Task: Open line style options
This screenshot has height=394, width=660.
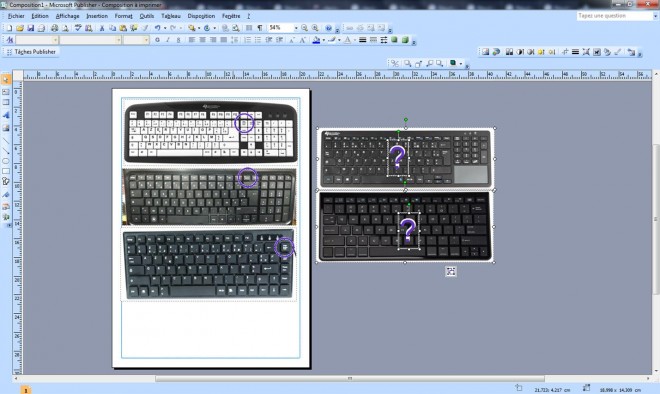Action: [x=362, y=40]
